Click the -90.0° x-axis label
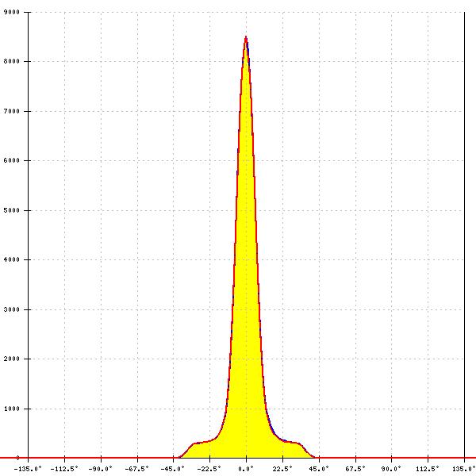The image size is (476, 476). (x=101, y=469)
